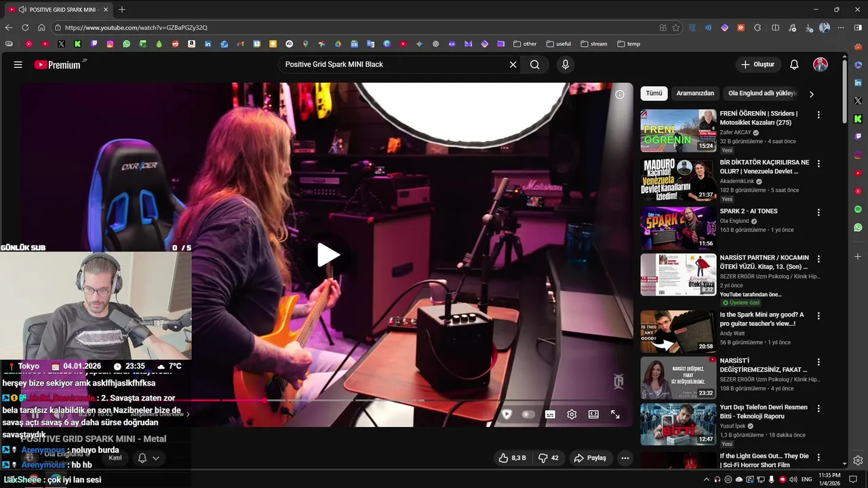Open Yurt Dışı Telefon Devri video thumbnail
Screen dimensions: 868x488
[678, 424]
